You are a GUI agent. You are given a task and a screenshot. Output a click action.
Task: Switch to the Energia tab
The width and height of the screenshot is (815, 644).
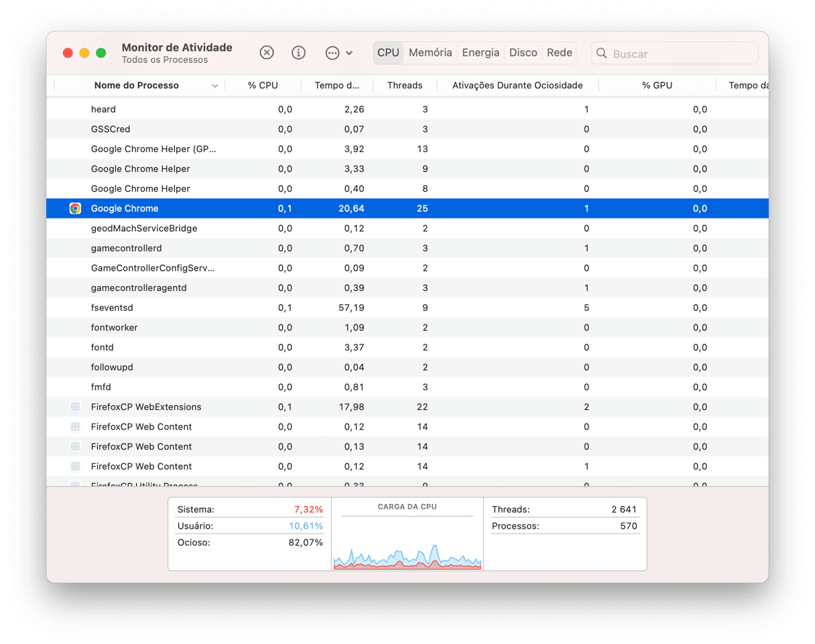click(x=481, y=53)
